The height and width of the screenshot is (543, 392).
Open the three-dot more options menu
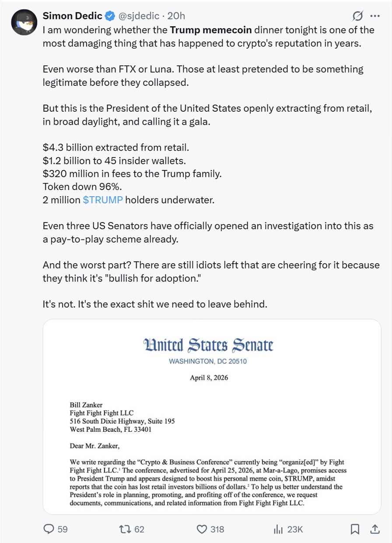click(x=375, y=16)
